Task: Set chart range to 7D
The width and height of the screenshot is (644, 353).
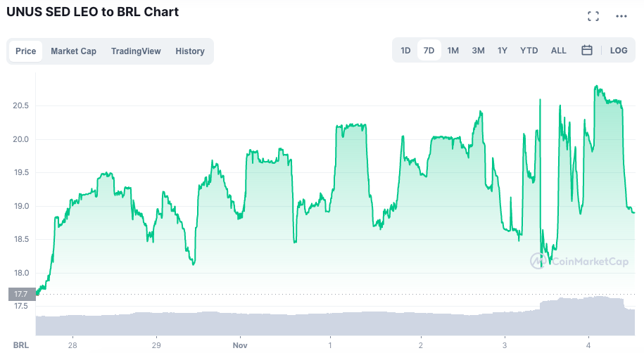Action: [x=429, y=51]
